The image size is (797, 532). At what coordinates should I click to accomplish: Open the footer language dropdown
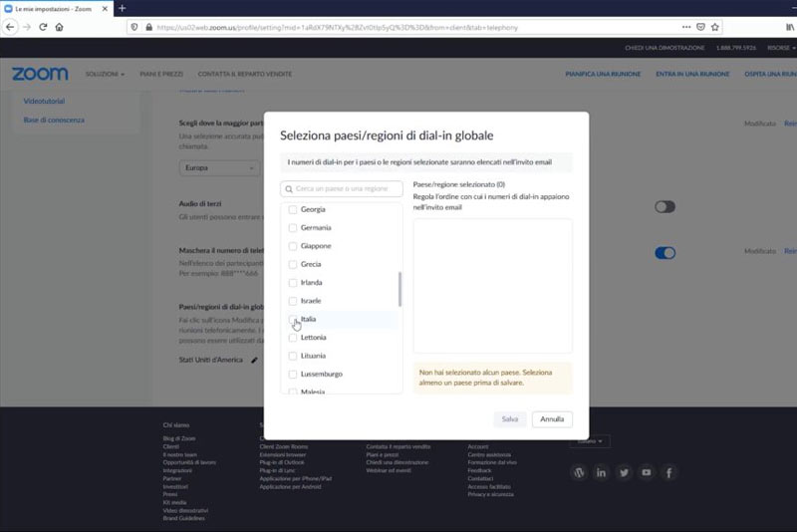pyautogui.click(x=590, y=441)
